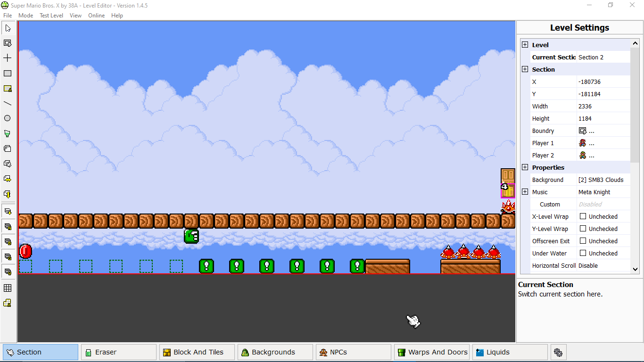Choose the region selection tool
The image size is (644, 362).
coord(8,43)
